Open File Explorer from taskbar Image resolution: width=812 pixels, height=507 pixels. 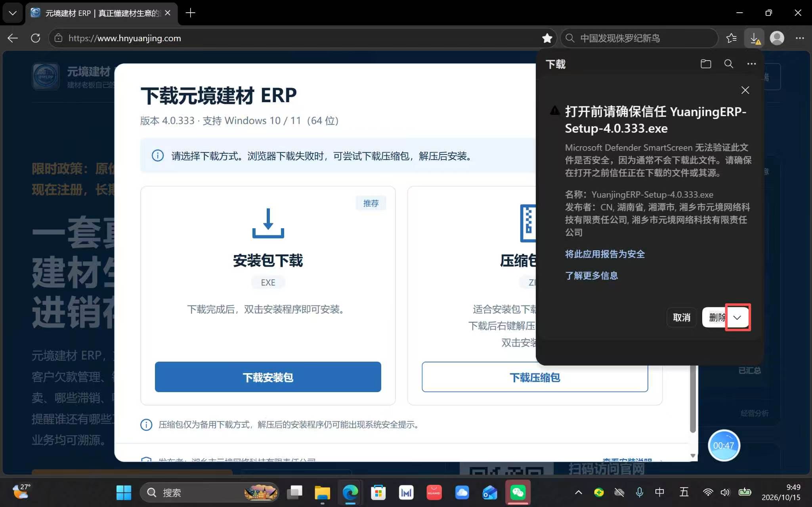point(322,492)
